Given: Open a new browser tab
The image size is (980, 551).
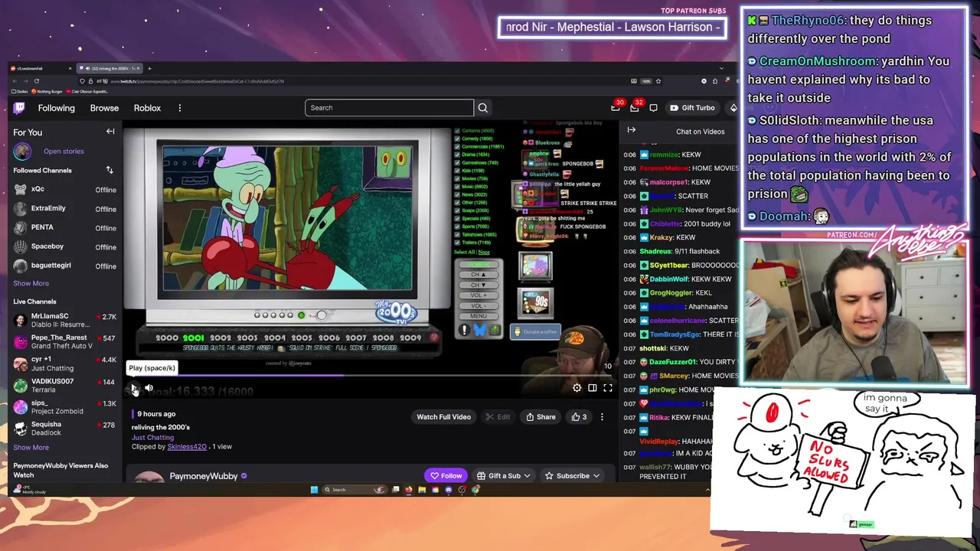Looking at the screenshot, I should [x=149, y=69].
